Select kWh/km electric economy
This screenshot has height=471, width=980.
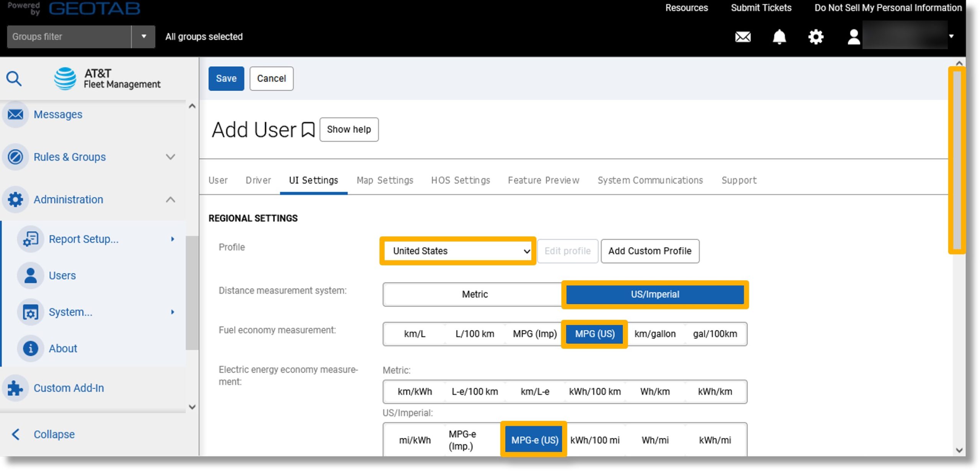click(715, 391)
